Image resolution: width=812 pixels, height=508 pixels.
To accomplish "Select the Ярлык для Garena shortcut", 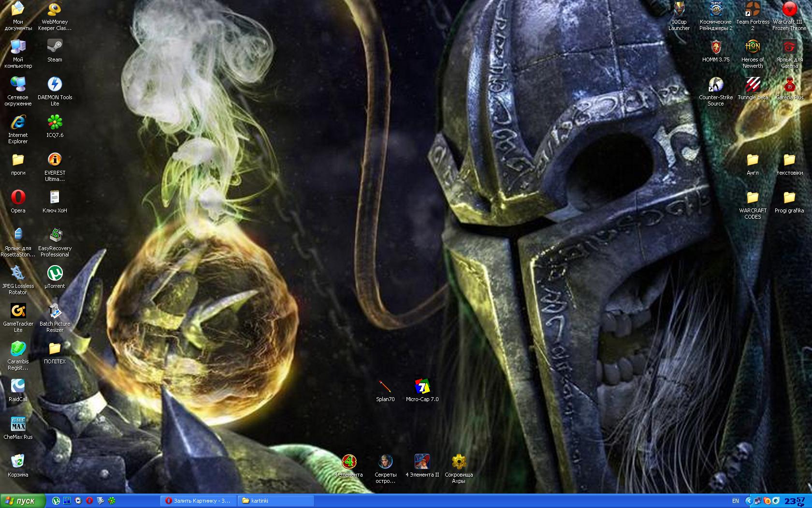I will pos(789,53).
